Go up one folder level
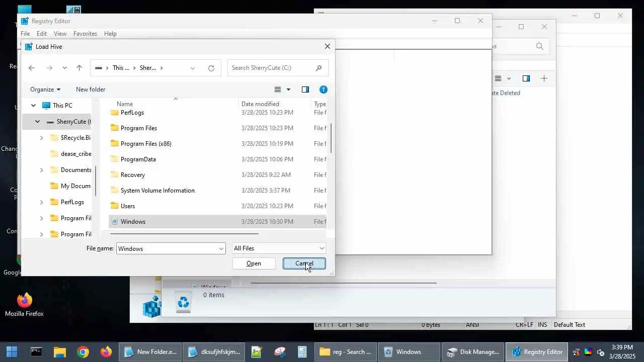This screenshot has width=644, height=362. click(x=79, y=68)
